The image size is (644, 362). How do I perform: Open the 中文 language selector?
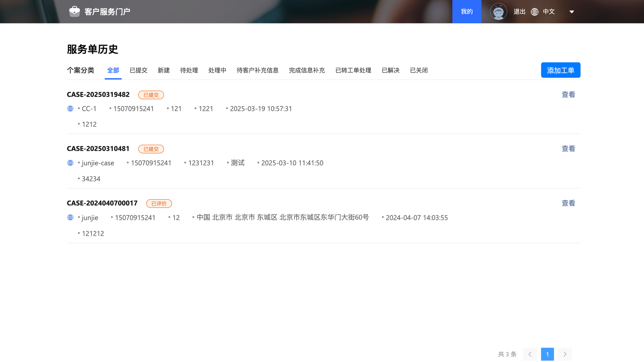(549, 12)
